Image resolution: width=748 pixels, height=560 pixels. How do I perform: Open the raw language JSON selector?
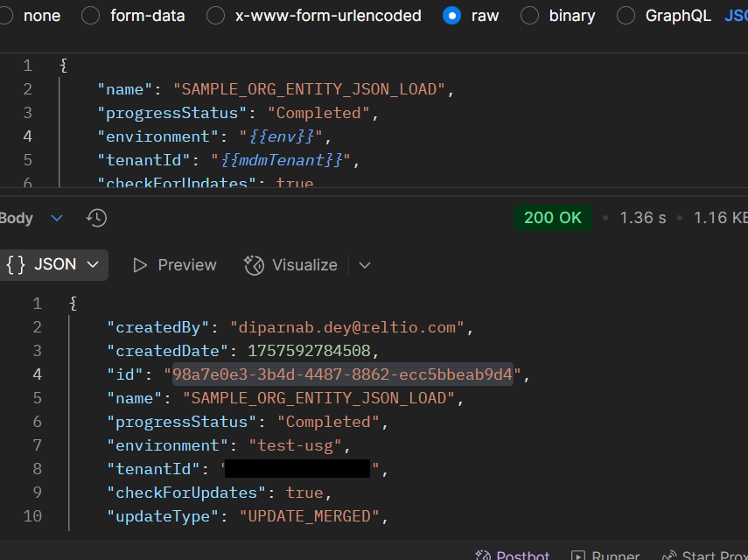coord(736,16)
